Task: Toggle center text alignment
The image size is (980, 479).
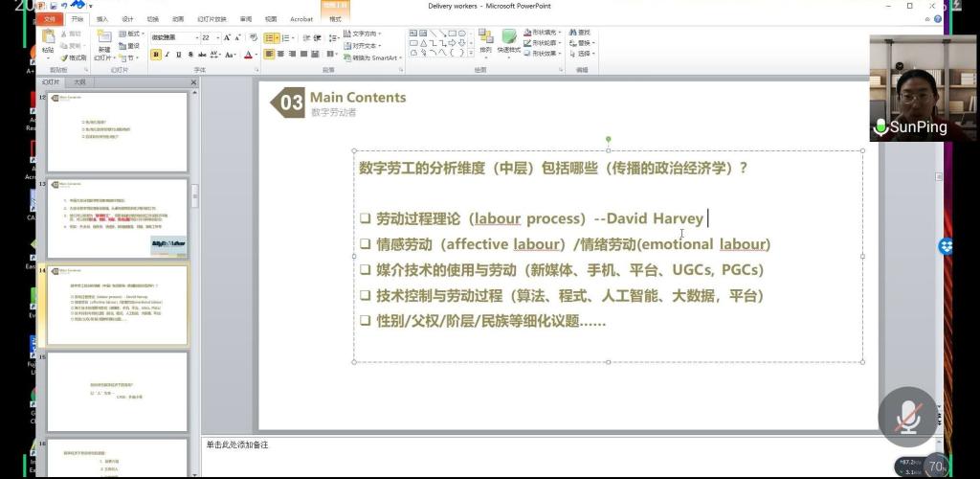Action: (281, 55)
